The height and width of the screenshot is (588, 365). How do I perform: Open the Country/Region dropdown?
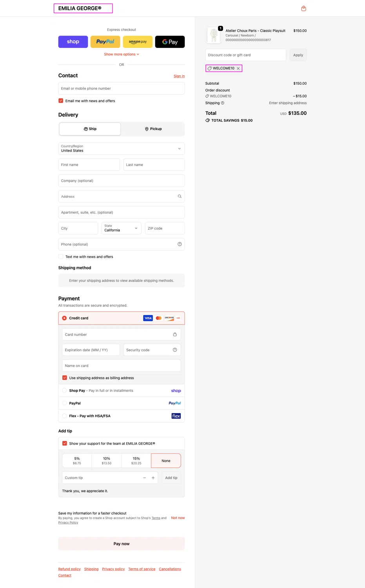(x=122, y=149)
